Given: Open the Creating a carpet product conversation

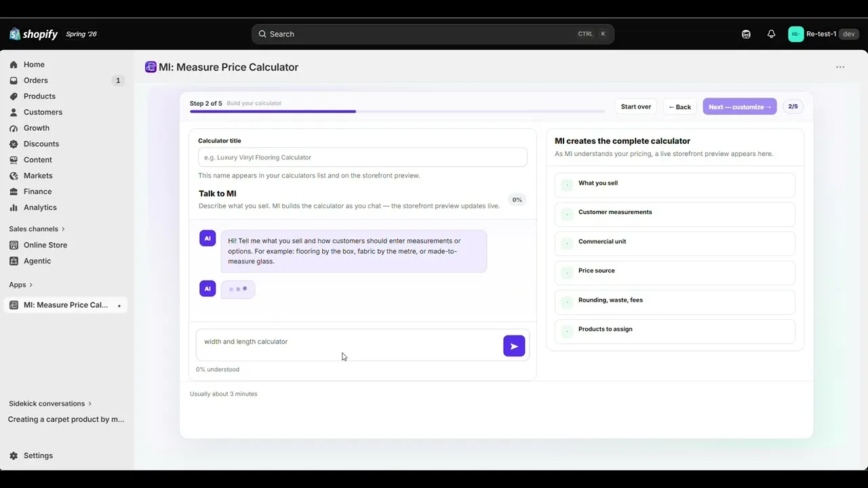Looking at the screenshot, I should tap(66, 420).
